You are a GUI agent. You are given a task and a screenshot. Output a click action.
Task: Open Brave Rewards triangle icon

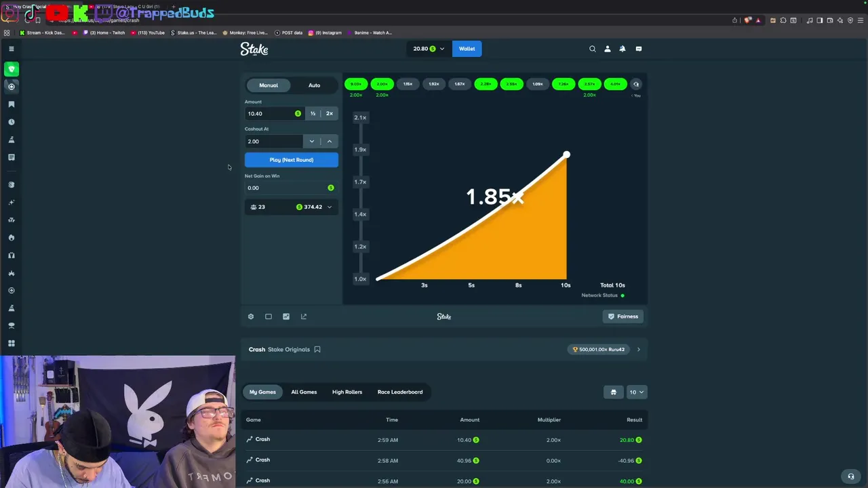click(x=758, y=20)
